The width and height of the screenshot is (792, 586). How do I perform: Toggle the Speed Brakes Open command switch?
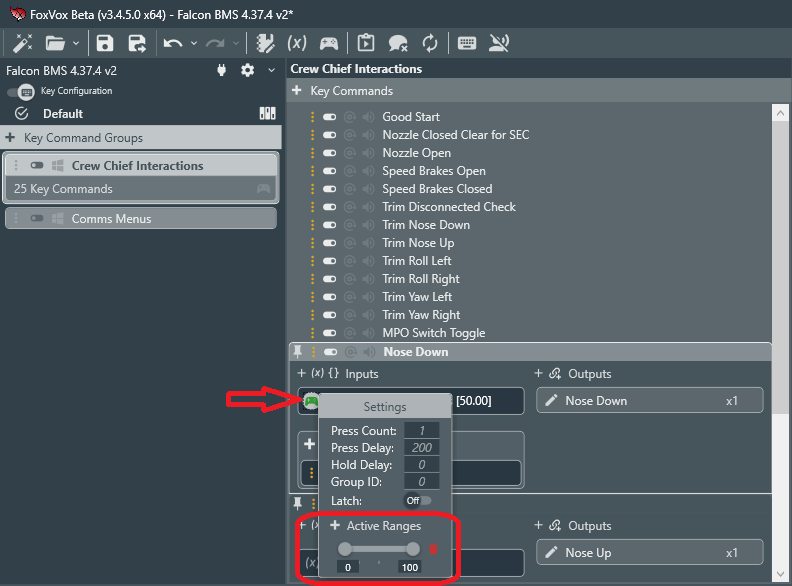tap(330, 171)
